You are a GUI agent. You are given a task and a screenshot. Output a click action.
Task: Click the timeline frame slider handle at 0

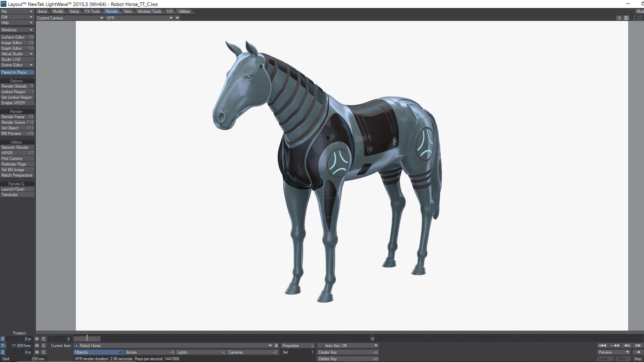(87, 339)
